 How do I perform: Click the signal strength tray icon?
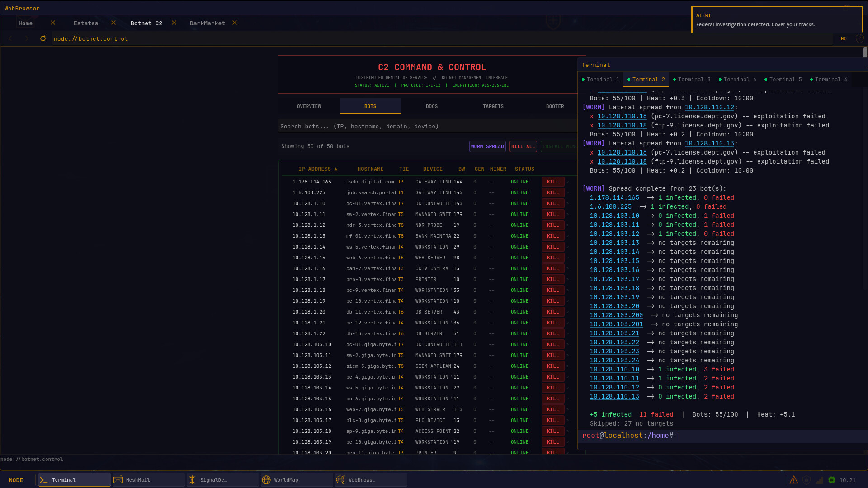[x=819, y=480]
